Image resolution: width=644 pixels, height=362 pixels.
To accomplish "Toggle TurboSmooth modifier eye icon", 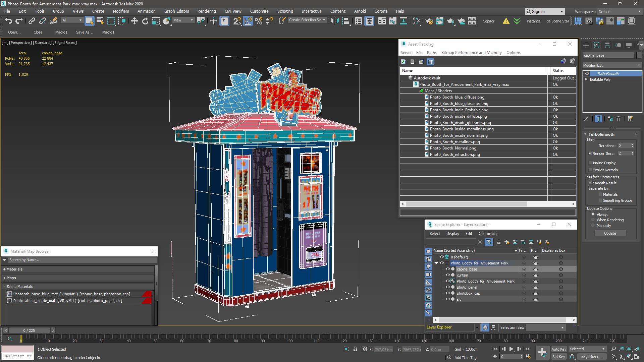I will (587, 74).
